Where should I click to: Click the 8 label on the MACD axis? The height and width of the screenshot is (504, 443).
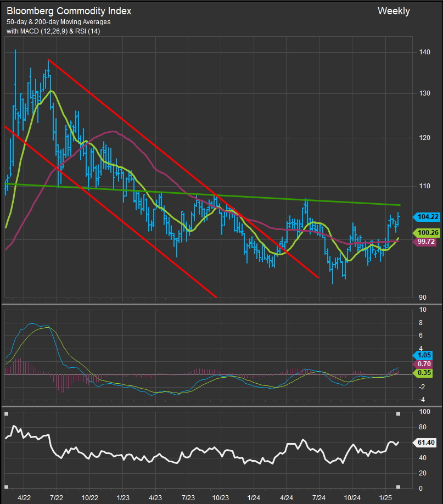click(421, 323)
